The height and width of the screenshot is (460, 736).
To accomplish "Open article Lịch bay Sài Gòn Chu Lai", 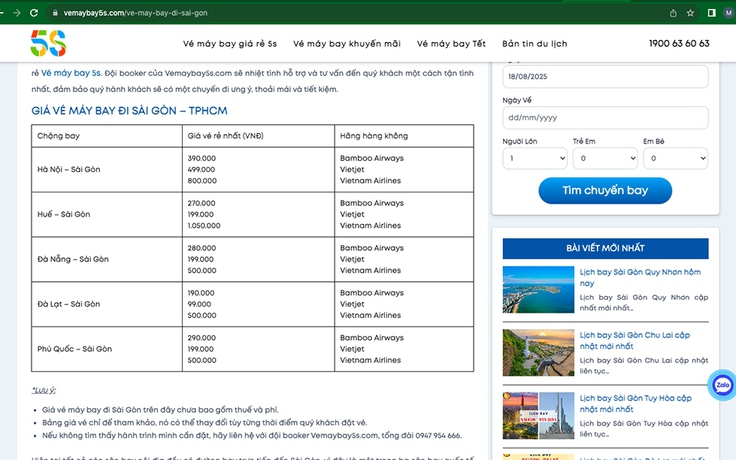I will click(x=635, y=340).
